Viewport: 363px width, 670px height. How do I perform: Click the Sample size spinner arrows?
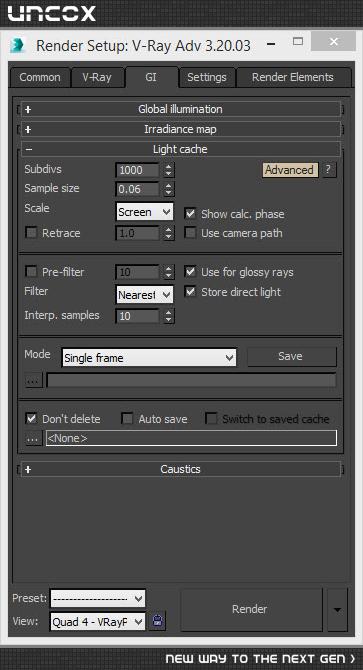pyautogui.click(x=169, y=189)
